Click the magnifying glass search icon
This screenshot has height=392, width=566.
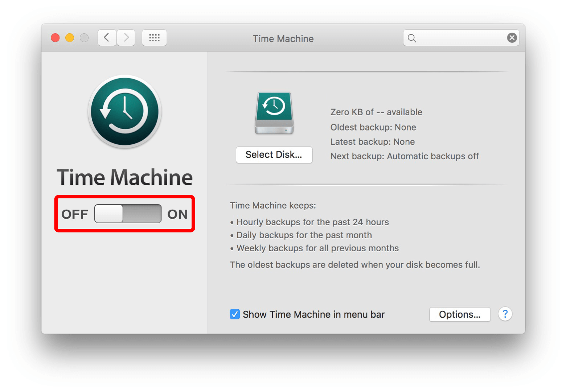coord(412,38)
